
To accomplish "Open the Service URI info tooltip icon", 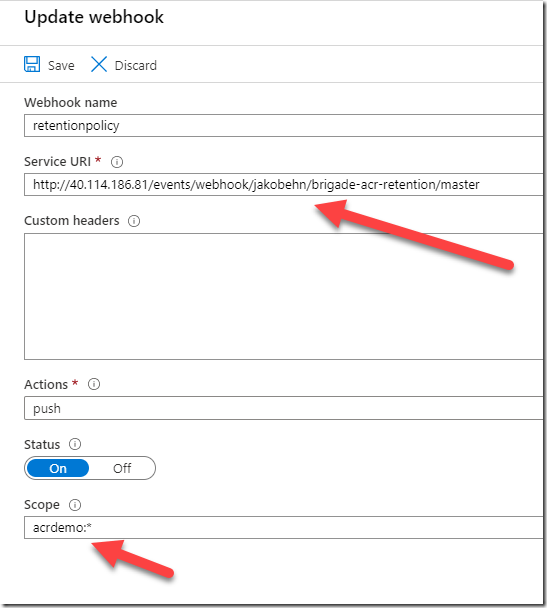I will tap(117, 162).
